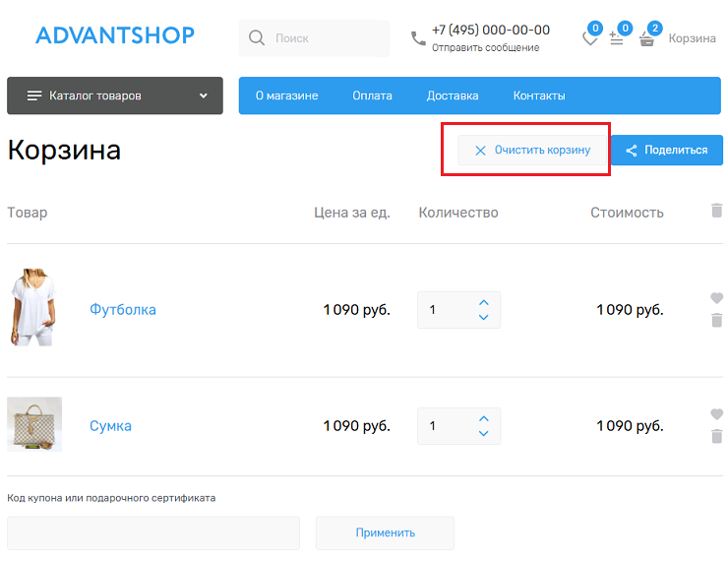Click the coupon code input field
Image resolution: width=728 pixels, height=561 pixels.
click(x=153, y=532)
